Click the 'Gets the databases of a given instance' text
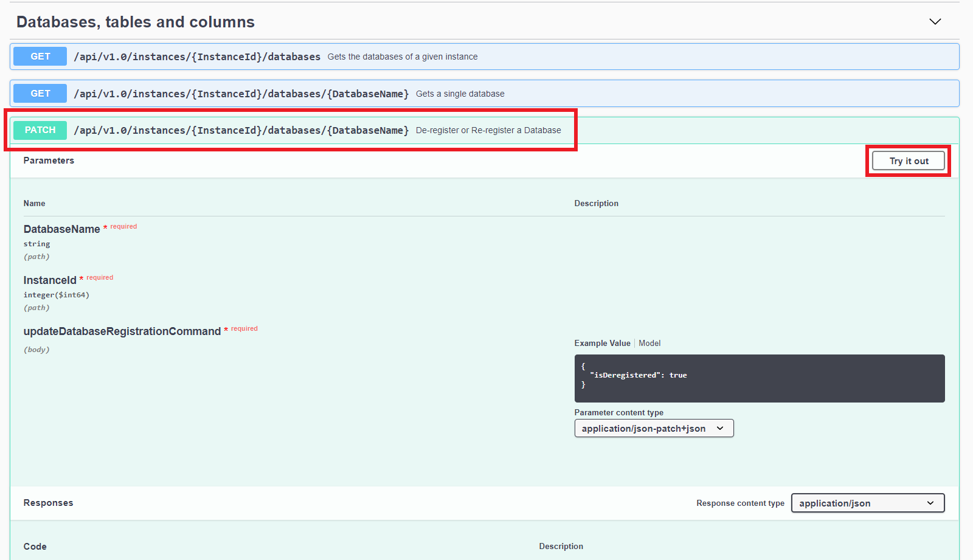This screenshot has width=973, height=560. (x=403, y=57)
